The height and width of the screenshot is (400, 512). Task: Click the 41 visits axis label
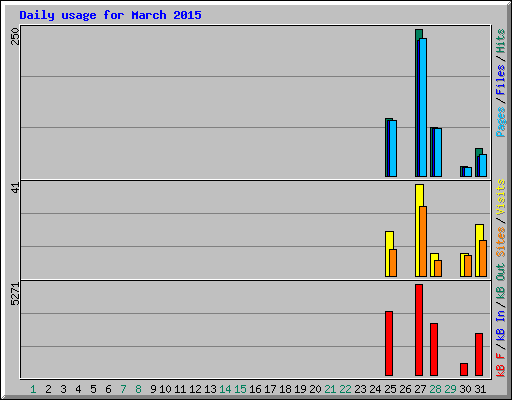tap(15, 188)
